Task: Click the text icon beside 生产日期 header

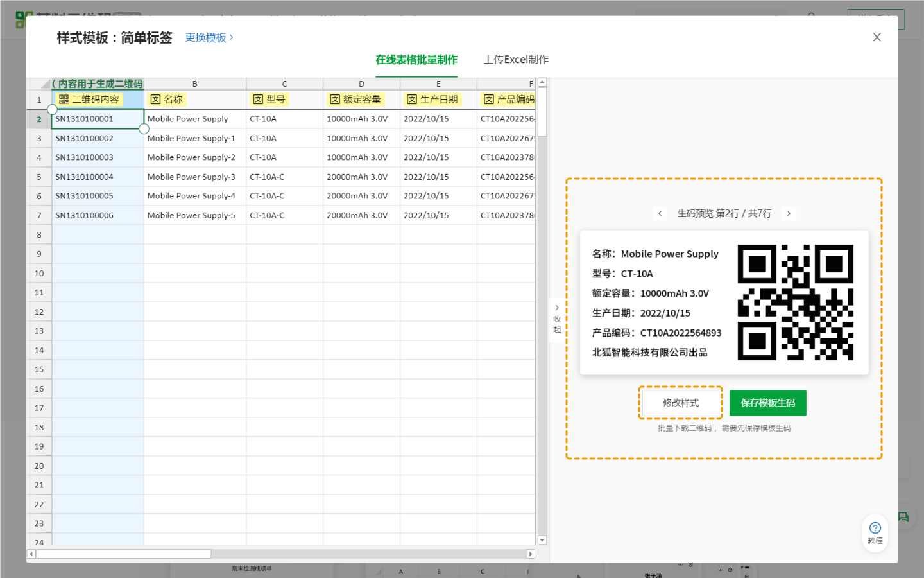Action: click(x=412, y=100)
